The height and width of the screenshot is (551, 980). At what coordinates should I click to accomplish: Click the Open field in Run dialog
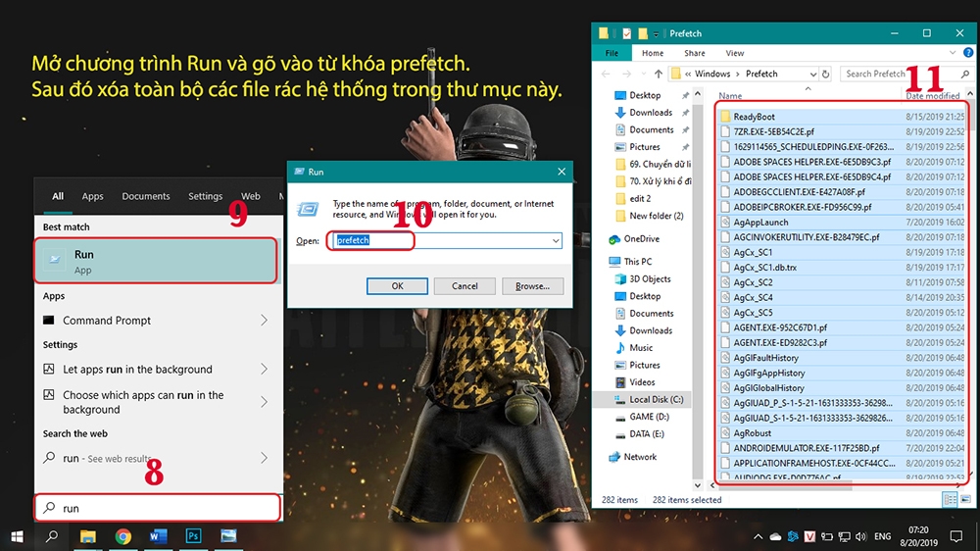pos(441,241)
